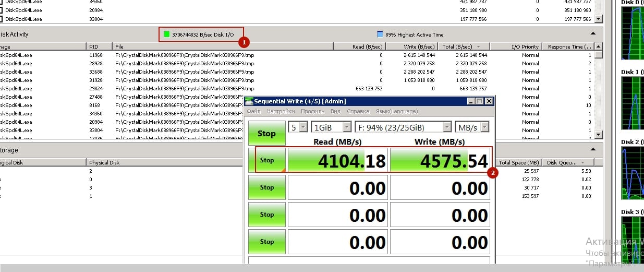
Task: Select Disk Activity row with PID 27488
Action: tap(123, 97)
